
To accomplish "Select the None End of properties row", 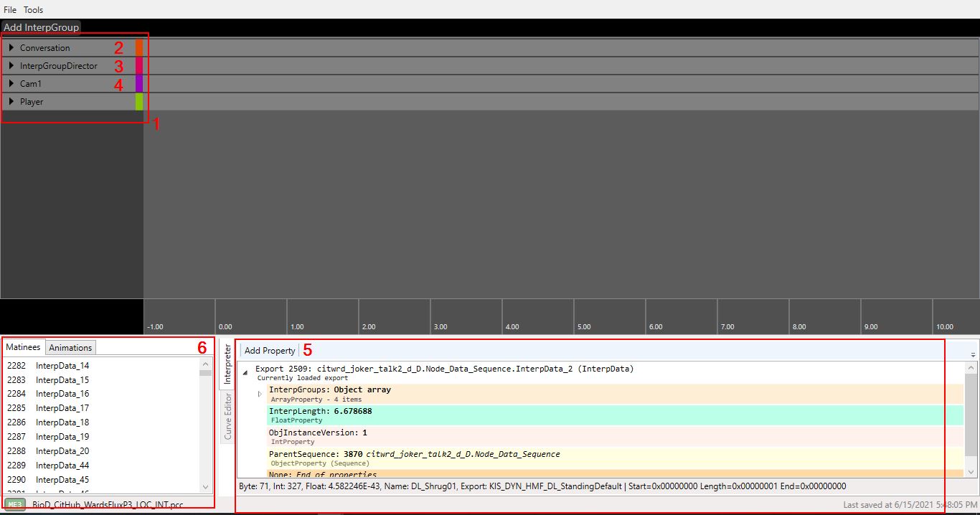I will coord(616,474).
